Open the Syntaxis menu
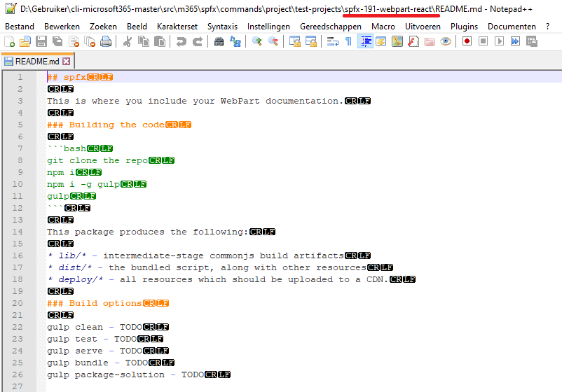Image resolution: width=562 pixels, height=392 pixels. (222, 27)
